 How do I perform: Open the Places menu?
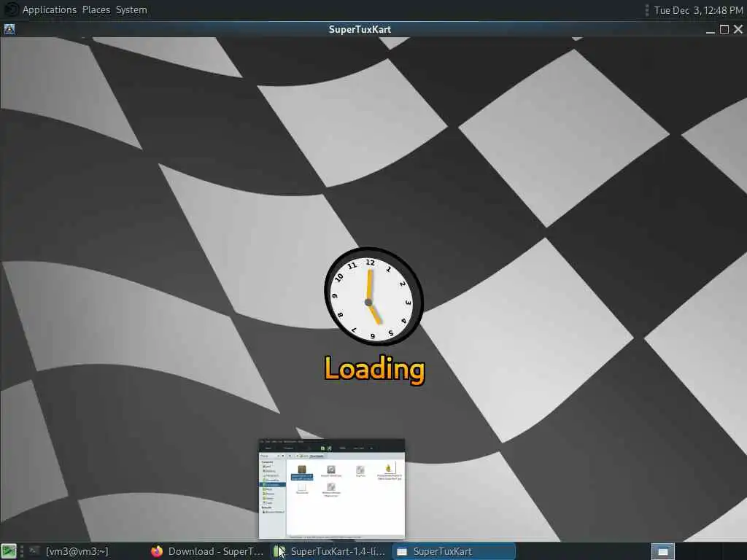click(96, 9)
